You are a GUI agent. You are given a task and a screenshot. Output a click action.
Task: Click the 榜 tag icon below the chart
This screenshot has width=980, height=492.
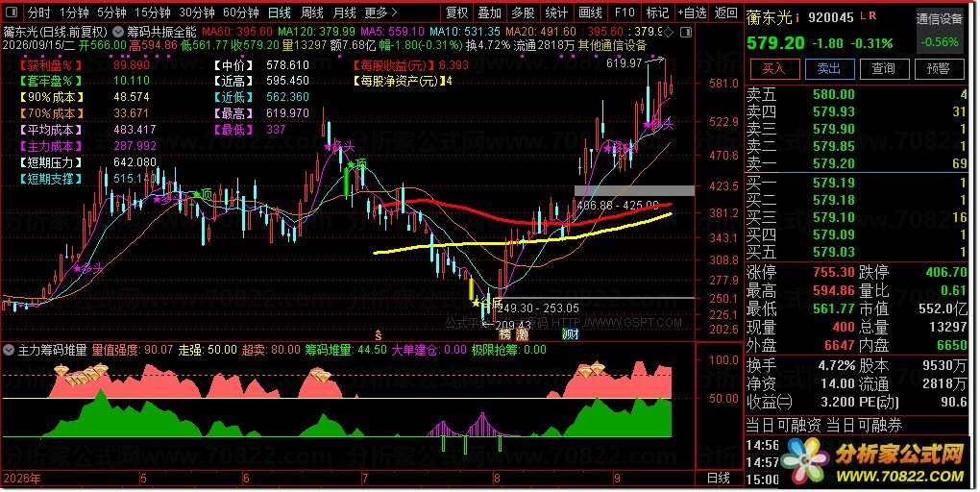(505, 334)
